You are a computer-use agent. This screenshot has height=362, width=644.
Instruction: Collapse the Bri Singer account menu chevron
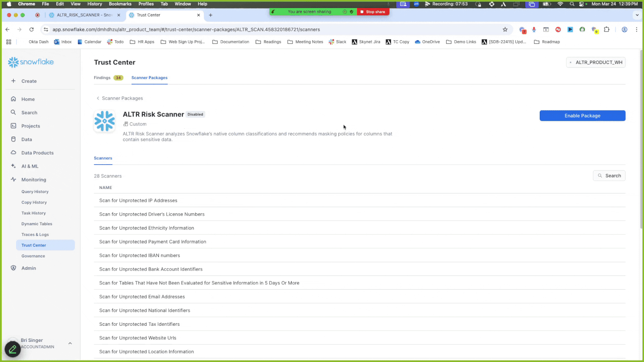point(70,343)
